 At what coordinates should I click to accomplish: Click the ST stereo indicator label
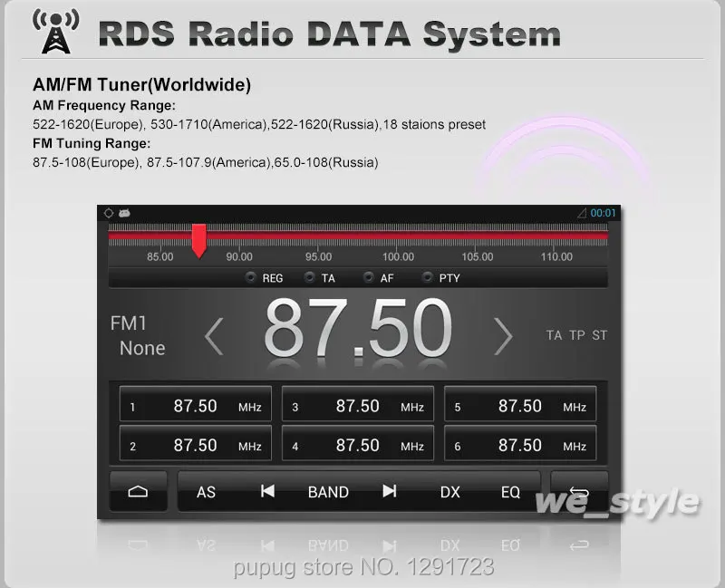coord(599,335)
